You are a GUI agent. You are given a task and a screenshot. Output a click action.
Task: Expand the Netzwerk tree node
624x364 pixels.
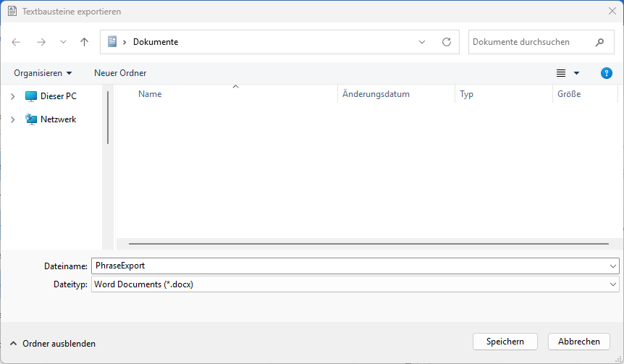(x=12, y=119)
